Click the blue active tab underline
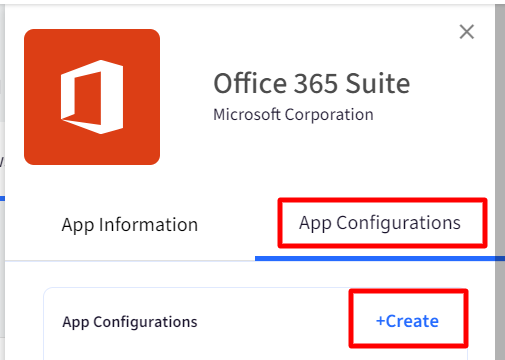 380,258
